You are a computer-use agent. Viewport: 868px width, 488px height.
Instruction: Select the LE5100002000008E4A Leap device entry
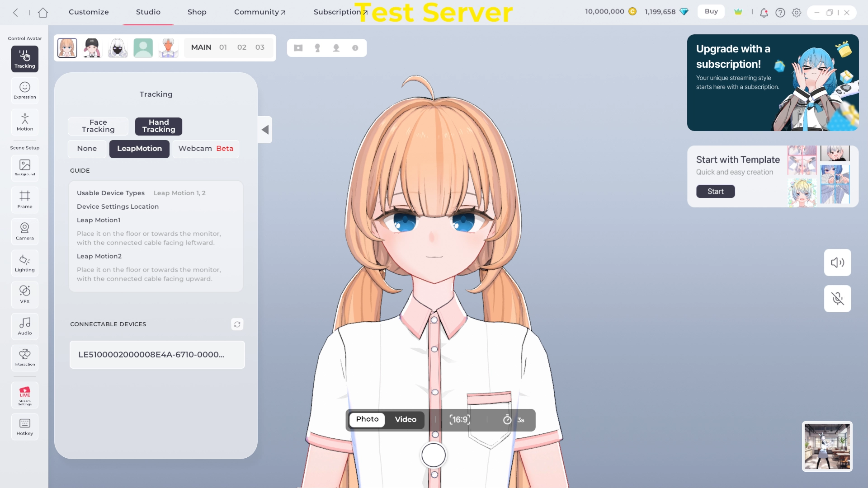(x=157, y=355)
